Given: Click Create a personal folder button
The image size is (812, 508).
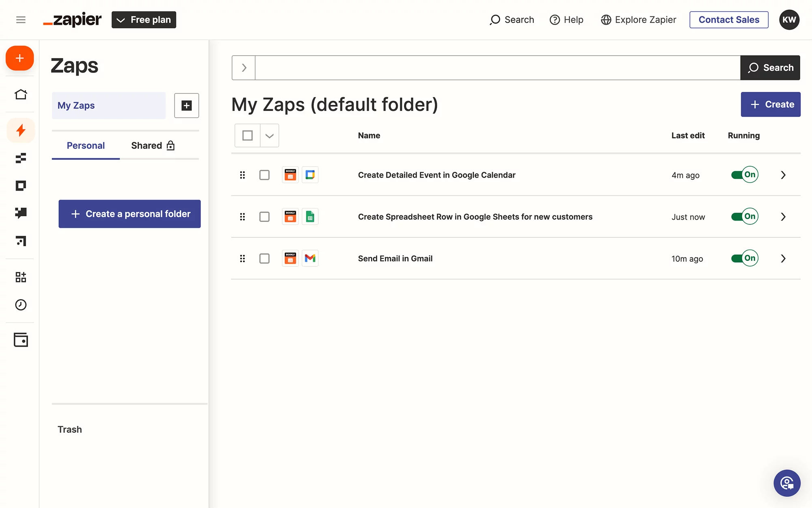Looking at the screenshot, I should click(130, 214).
